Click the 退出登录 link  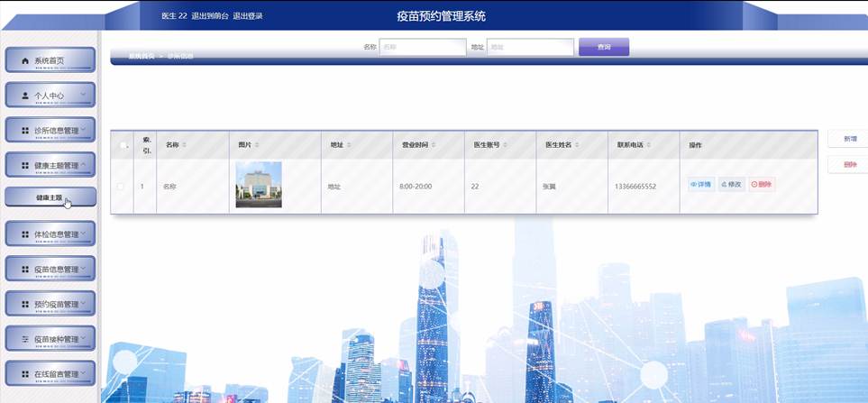click(248, 16)
